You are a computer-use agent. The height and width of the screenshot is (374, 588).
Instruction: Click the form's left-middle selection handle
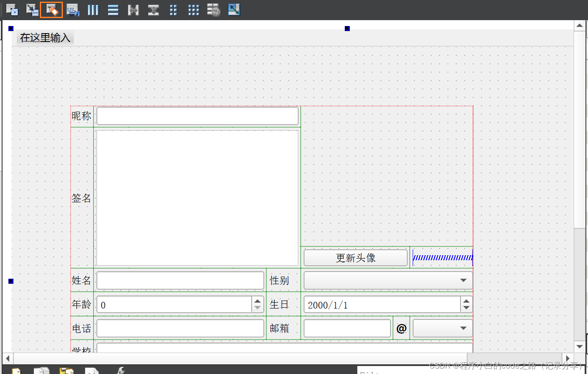point(11,281)
